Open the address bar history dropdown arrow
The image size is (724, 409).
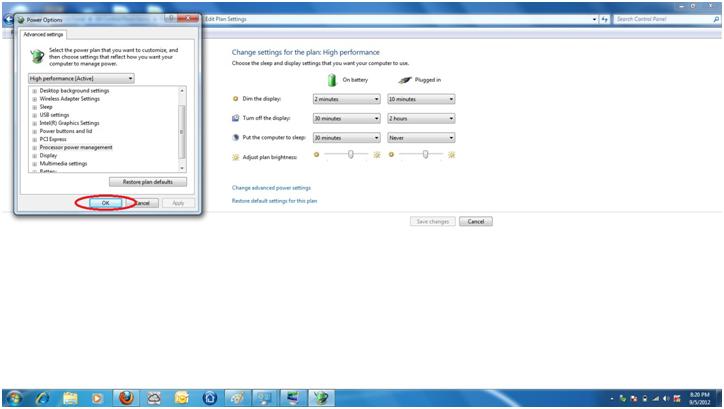coord(594,19)
